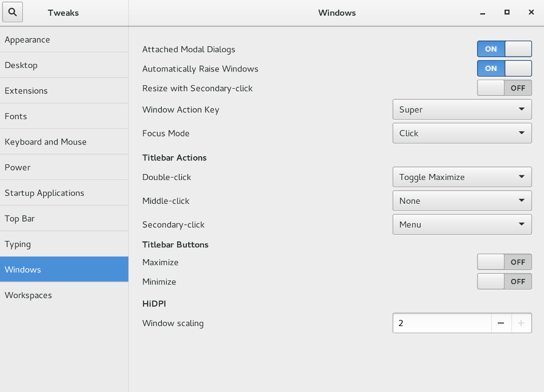
Task: Decrease window scaling with the minus button
Action: click(501, 323)
